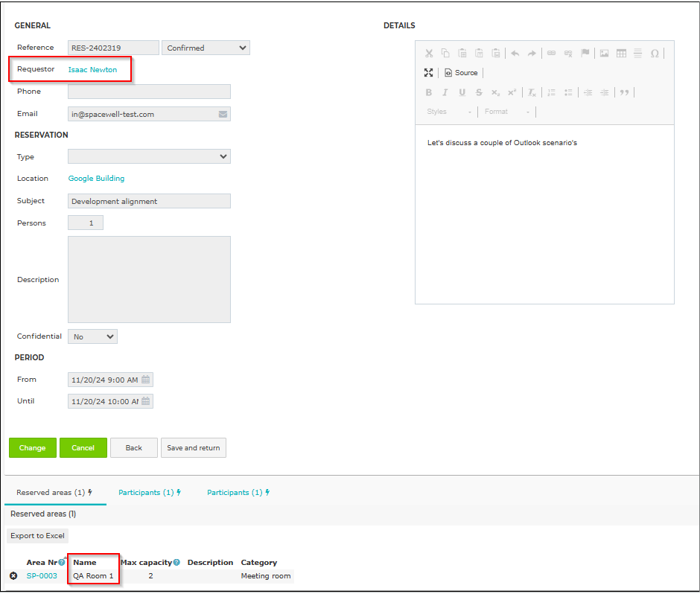The height and width of the screenshot is (594, 700).
Task: Insert an image with the Image icon
Action: [x=605, y=54]
